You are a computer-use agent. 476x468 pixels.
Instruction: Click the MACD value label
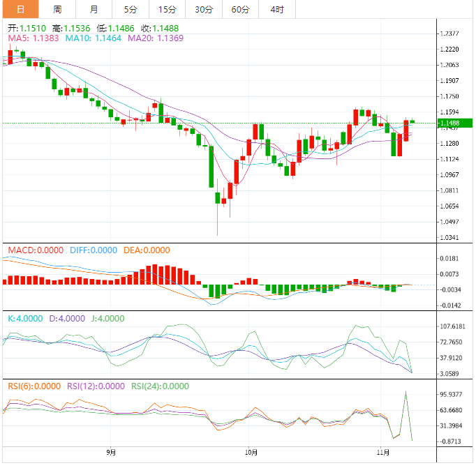point(36,250)
